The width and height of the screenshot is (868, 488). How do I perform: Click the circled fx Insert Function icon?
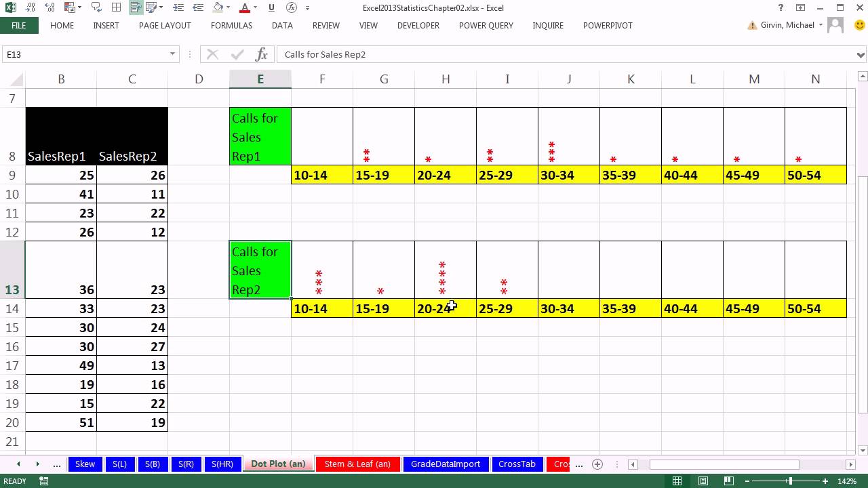point(292,8)
